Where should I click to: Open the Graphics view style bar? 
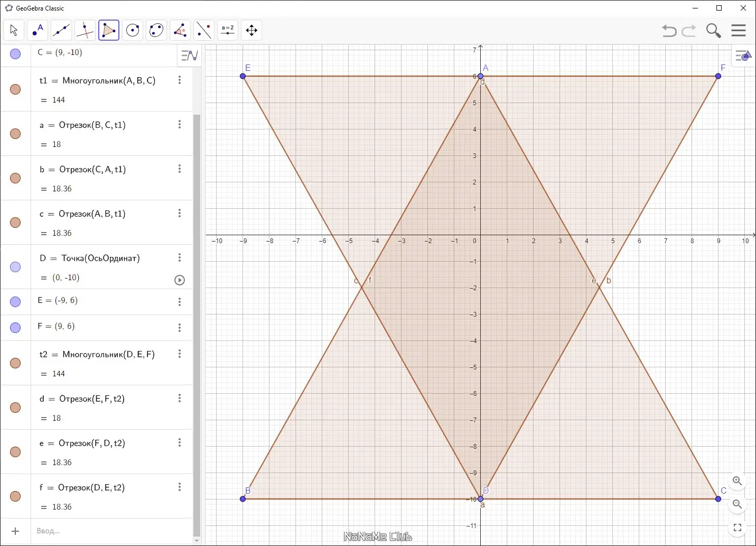click(x=743, y=55)
